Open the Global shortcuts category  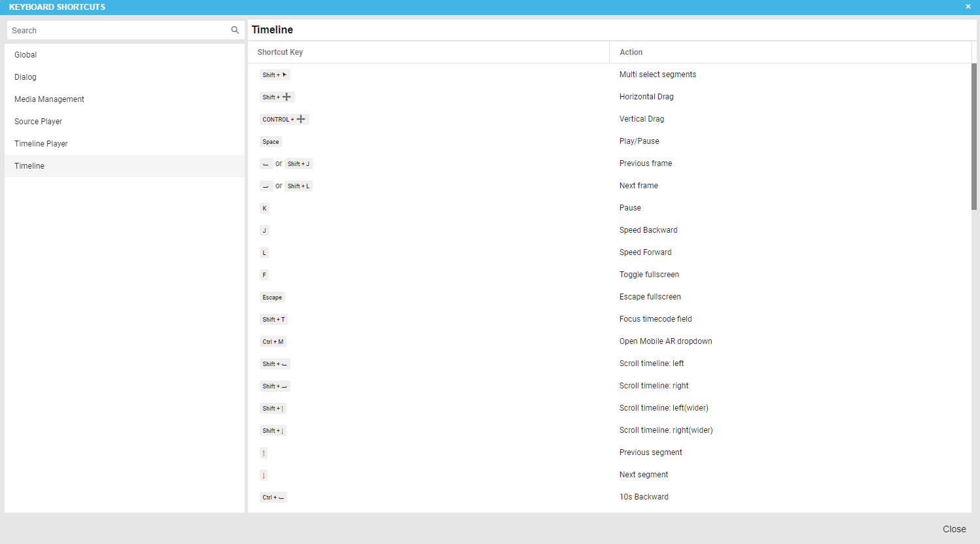click(x=26, y=55)
